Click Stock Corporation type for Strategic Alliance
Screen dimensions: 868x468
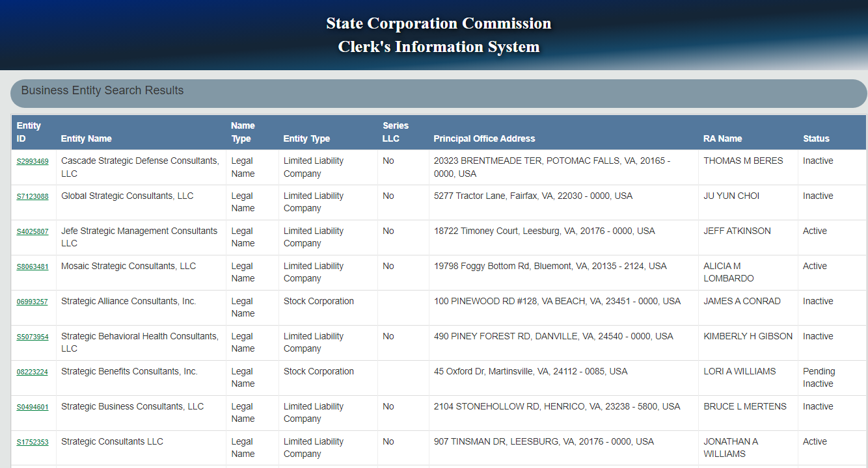point(319,301)
